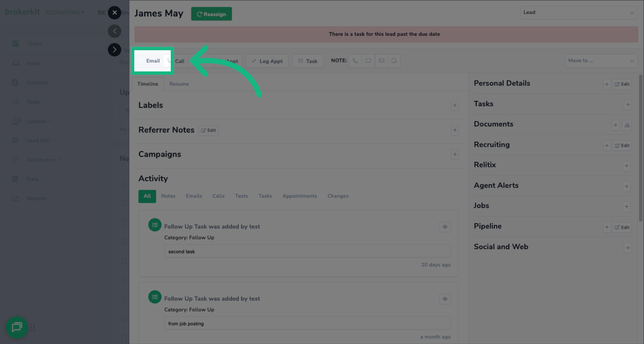Click the plus to add a Label
This screenshot has height=344, width=644.
pyautogui.click(x=455, y=106)
